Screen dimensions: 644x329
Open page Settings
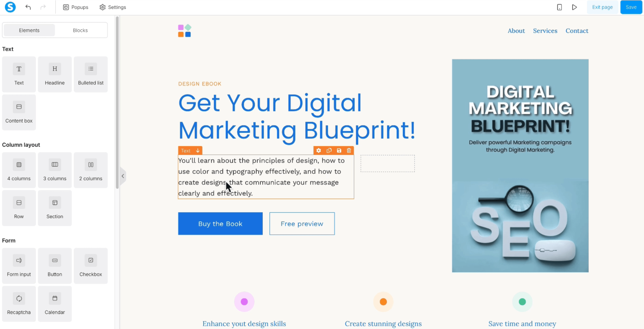[x=113, y=7]
